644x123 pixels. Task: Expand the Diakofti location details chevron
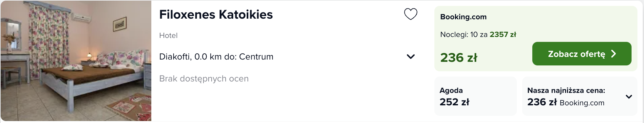[410, 57]
